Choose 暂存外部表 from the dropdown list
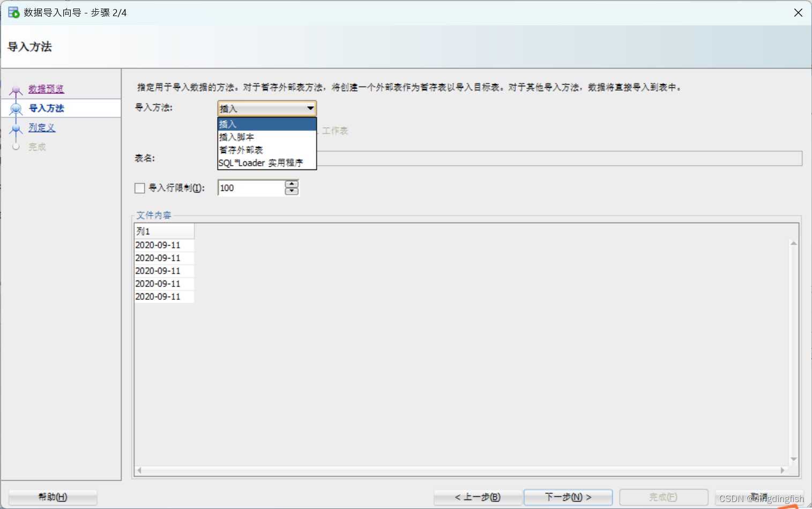This screenshot has height=509, width=812. 267,150
